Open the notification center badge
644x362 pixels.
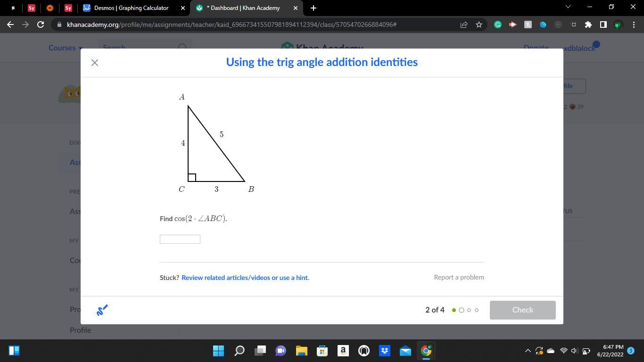click(631, 351)
